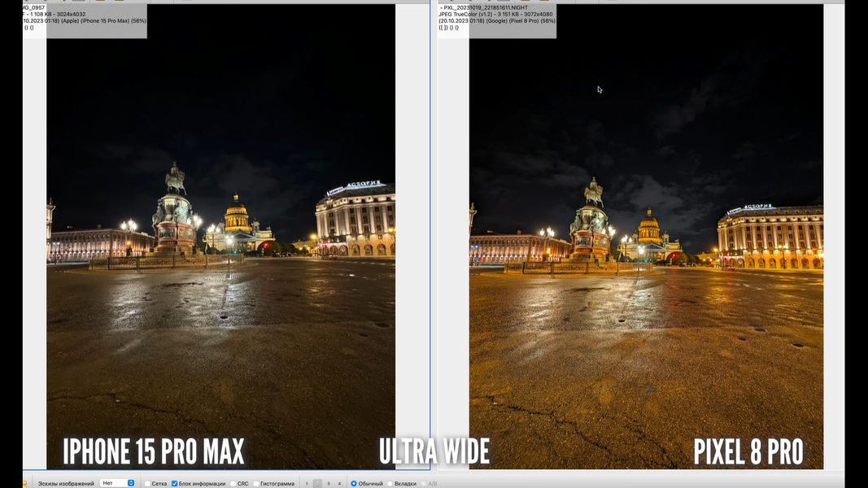Enable the CRC checkbox
The width and height of the screenshot is (868, 488).
point(233,484)
